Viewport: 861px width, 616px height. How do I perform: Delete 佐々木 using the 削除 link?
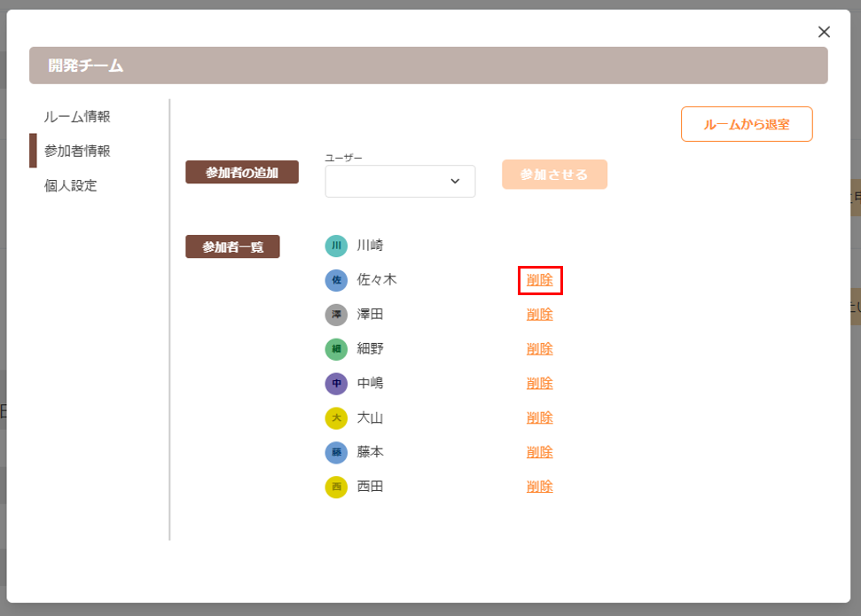tap(539, 280)
